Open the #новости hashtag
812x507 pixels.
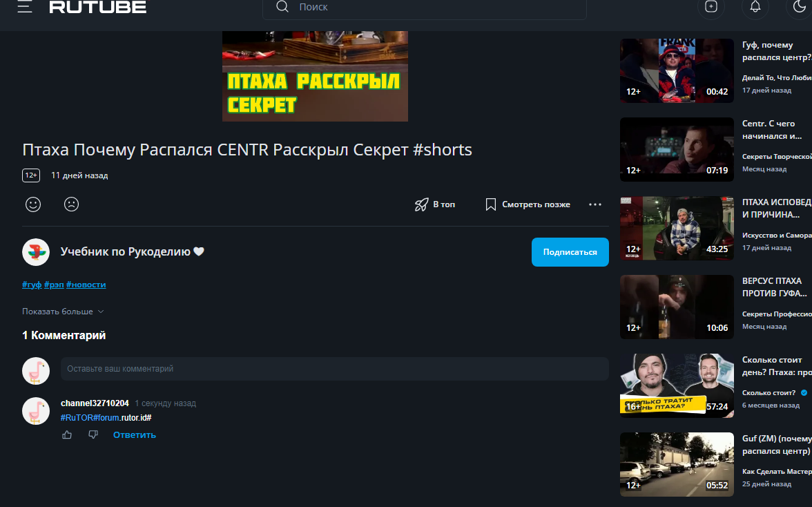coord(86,285)
